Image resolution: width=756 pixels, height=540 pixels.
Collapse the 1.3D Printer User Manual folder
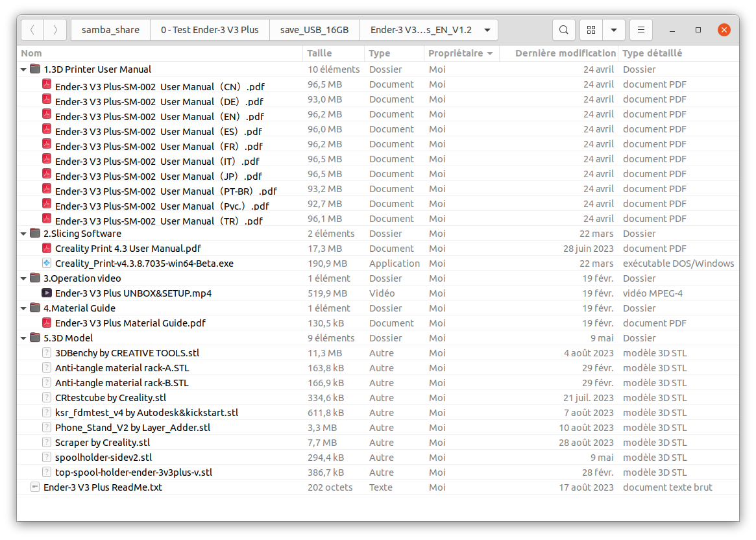coord(23,69)
